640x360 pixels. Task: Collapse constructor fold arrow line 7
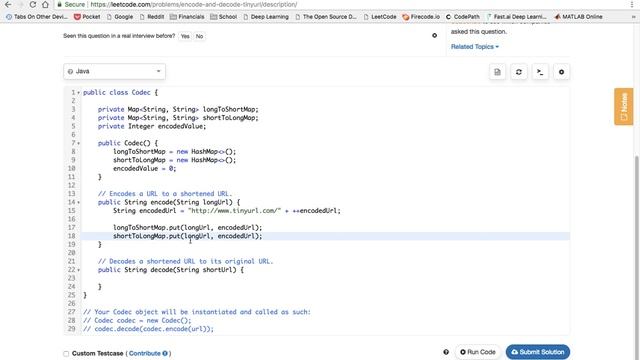tap(78, 143)
